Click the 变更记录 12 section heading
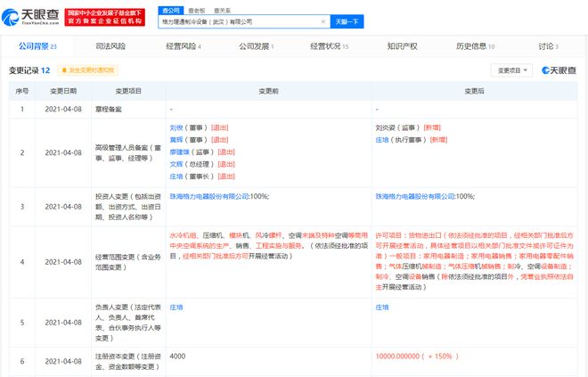The height and width of the screenshot is (377, 588). 29,70
